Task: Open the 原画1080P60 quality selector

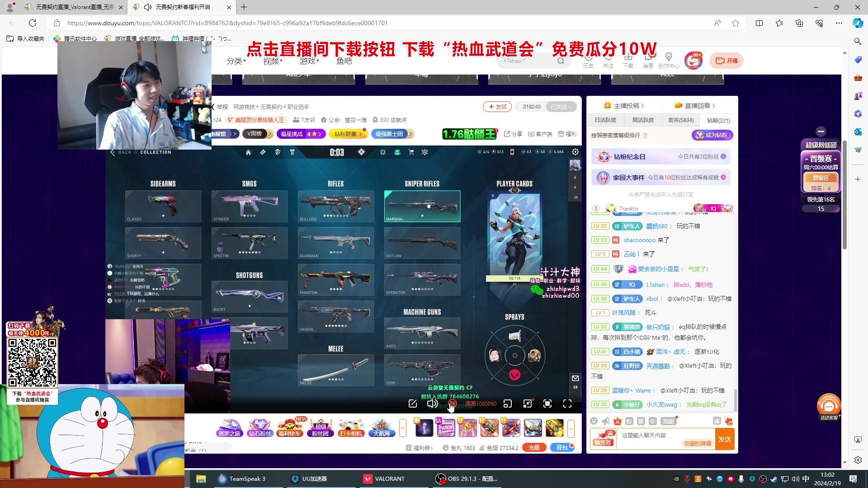Action: [481, 404]
